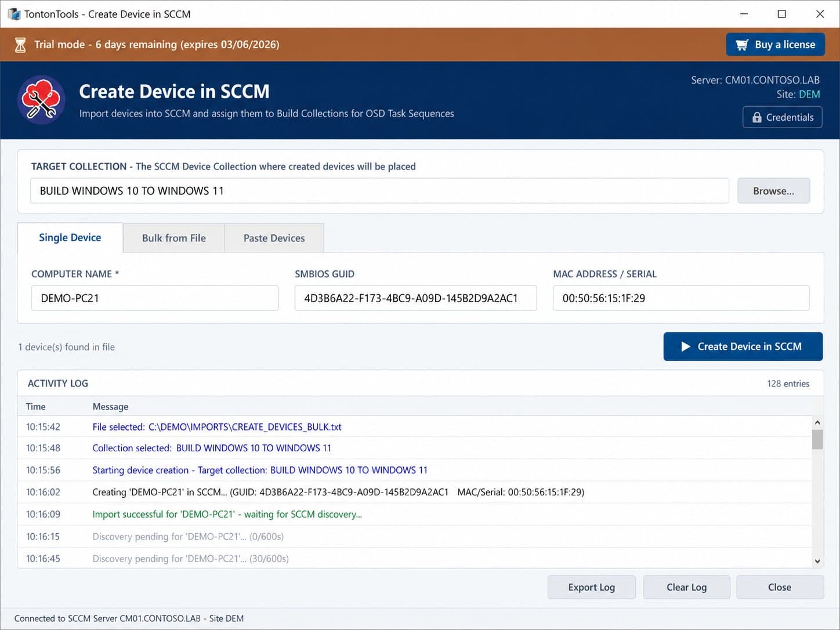This screenshot has width=840, height=630.
Task: Click the padlock icon on Credentials
Action: click(757, 117)
